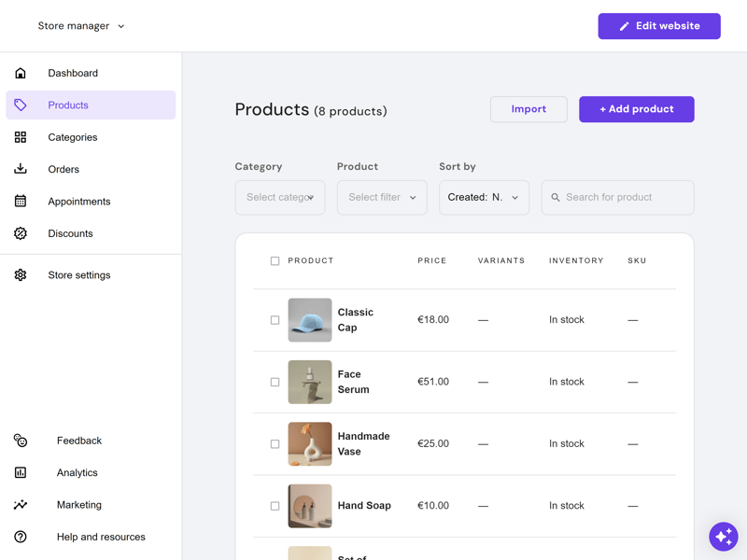This screenshot has width=747, height=560.
Task: Open Categories in the sidebar
Action: point(91,137)
